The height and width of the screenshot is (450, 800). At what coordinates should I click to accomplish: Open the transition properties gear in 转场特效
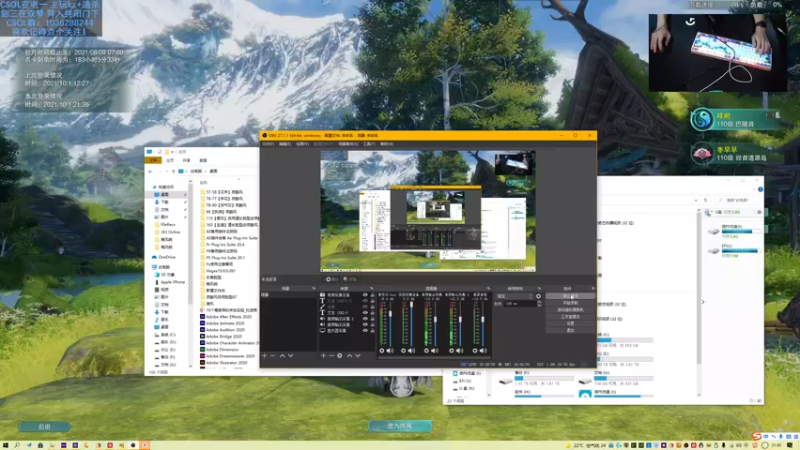tap(538, 296)
